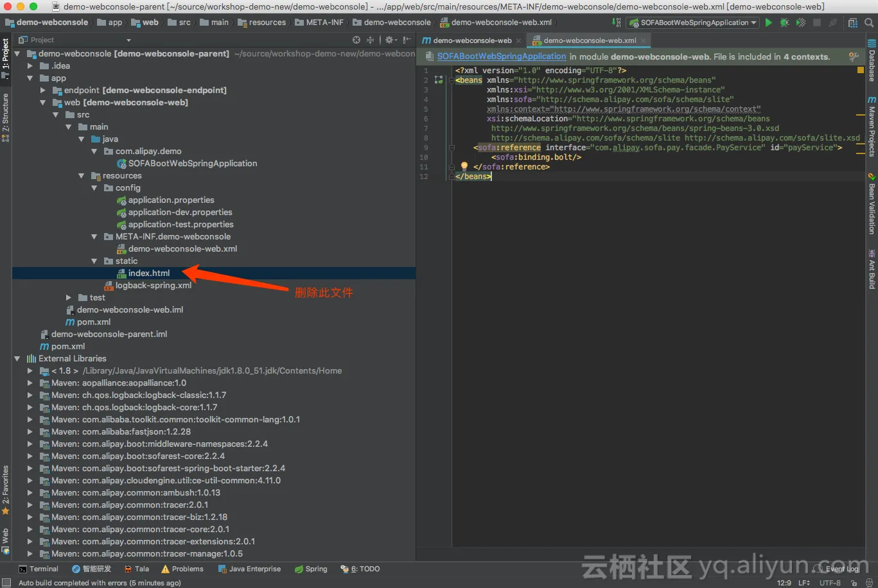Expand the test folder
The image size is (878, 588).
[x=69, y=297]
